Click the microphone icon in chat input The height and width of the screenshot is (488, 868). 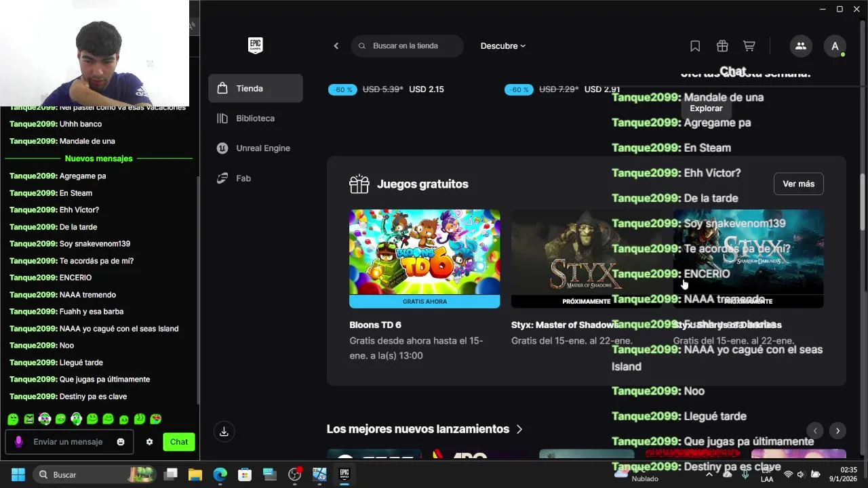(x=18, y=442)
